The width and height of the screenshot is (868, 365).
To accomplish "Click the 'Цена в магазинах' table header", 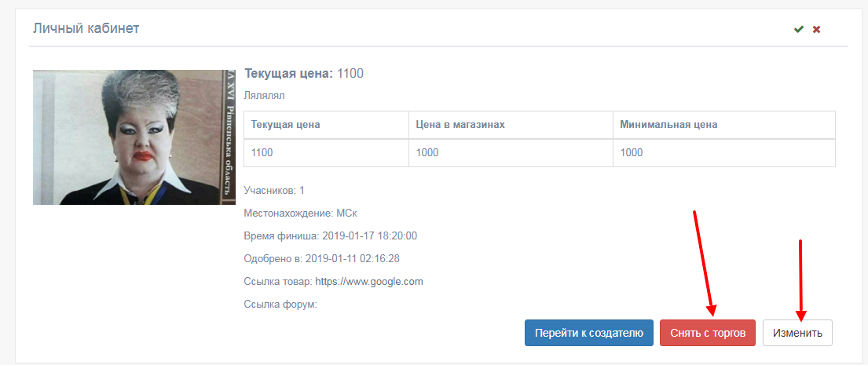I will 511,125.
